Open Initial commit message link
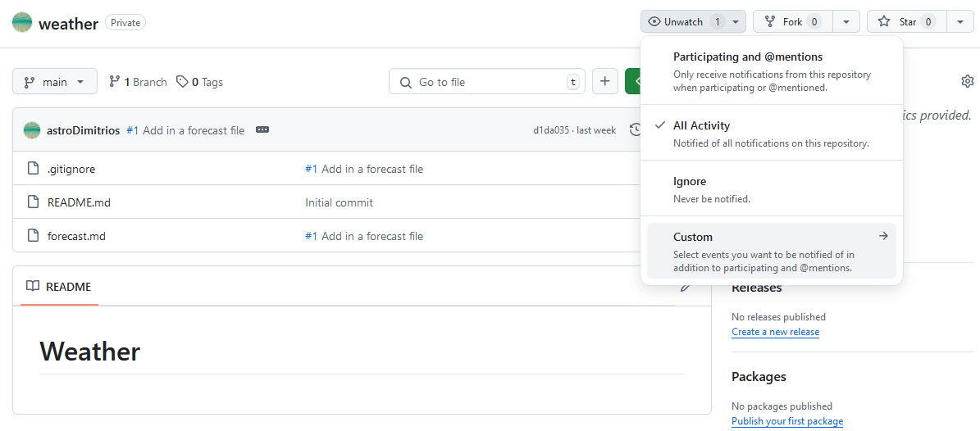 pyautogui.click(x=339, y=202)
